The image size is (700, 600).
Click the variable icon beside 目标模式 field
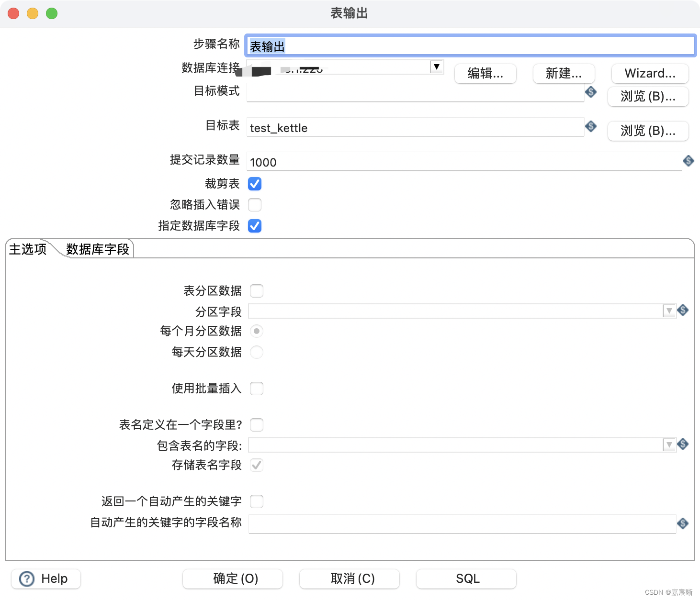coord(590,92)
